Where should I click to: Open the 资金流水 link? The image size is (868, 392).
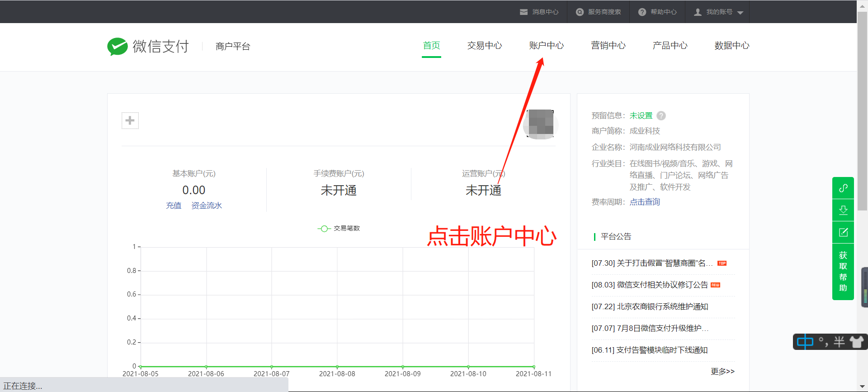pos(207,206)
